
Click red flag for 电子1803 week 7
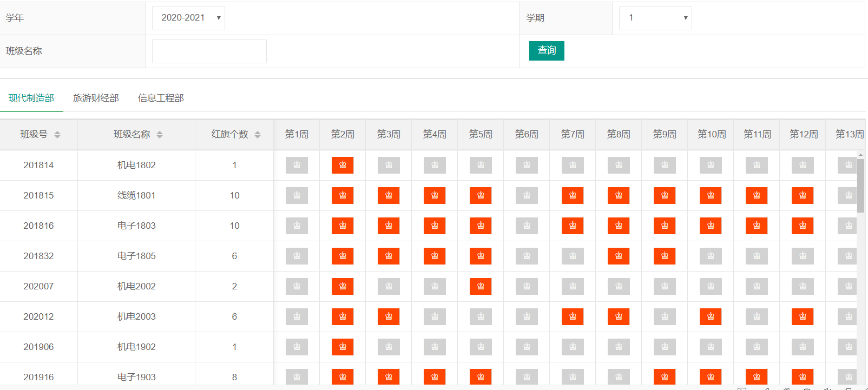click(573, 226)
